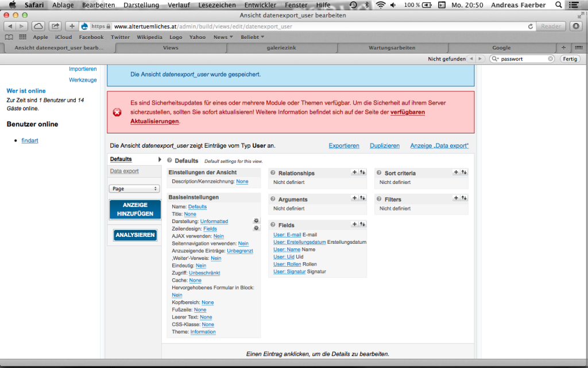Open the gear settings next to Zeilendesign
588x368 pixels.
(256, 228)
